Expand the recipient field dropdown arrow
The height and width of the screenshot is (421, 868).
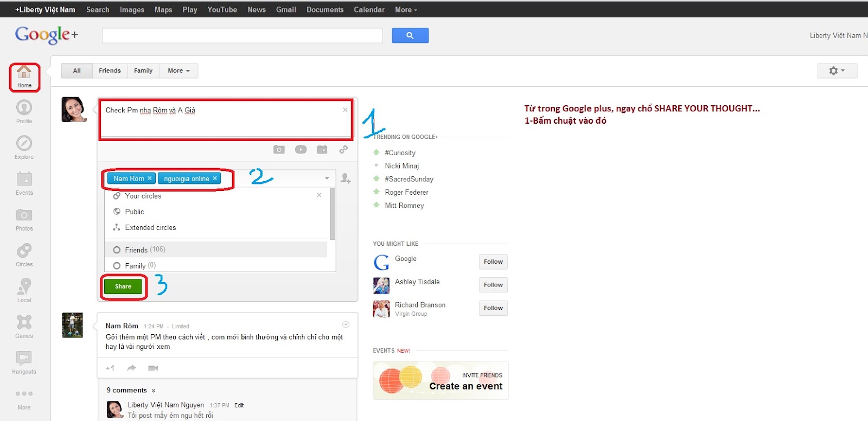pos(327,178)
